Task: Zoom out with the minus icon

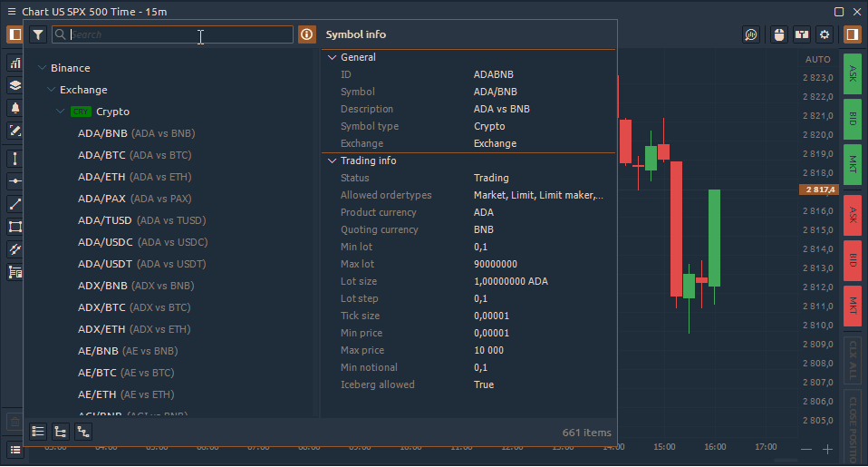Action: pyautogui.click(x=806, y=449)
